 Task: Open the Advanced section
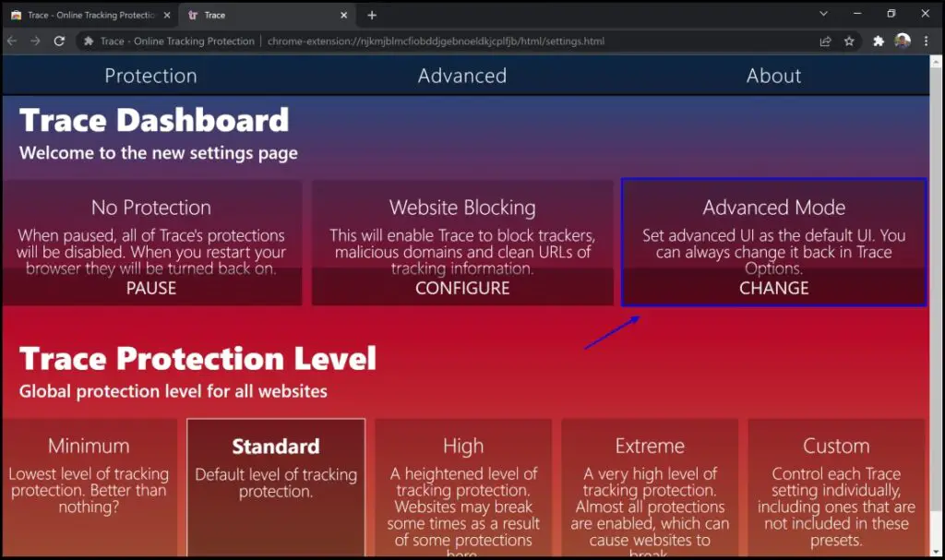[462, 76]
